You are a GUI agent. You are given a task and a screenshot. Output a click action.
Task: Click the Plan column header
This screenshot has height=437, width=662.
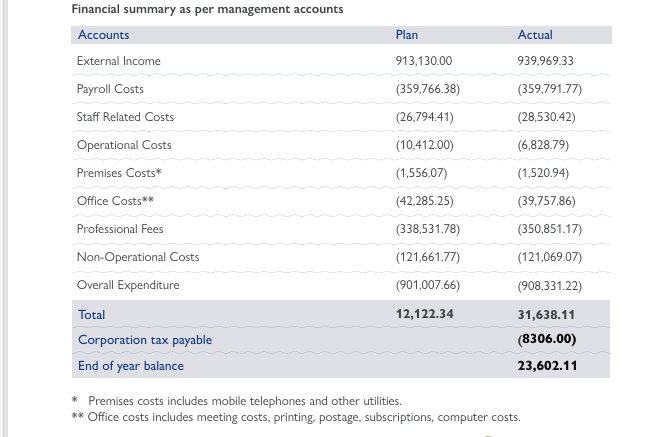tap(407, 35)
